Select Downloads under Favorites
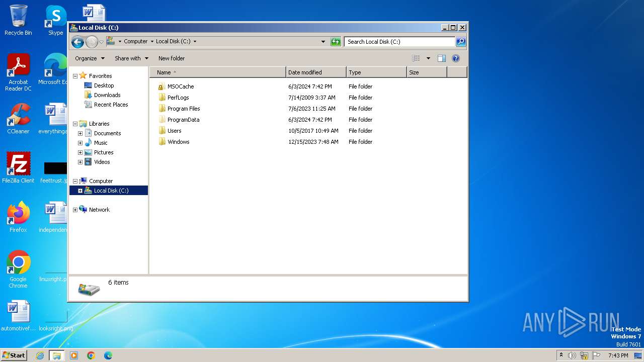Viewport: 644px width, 362px height. pos(107,95)
